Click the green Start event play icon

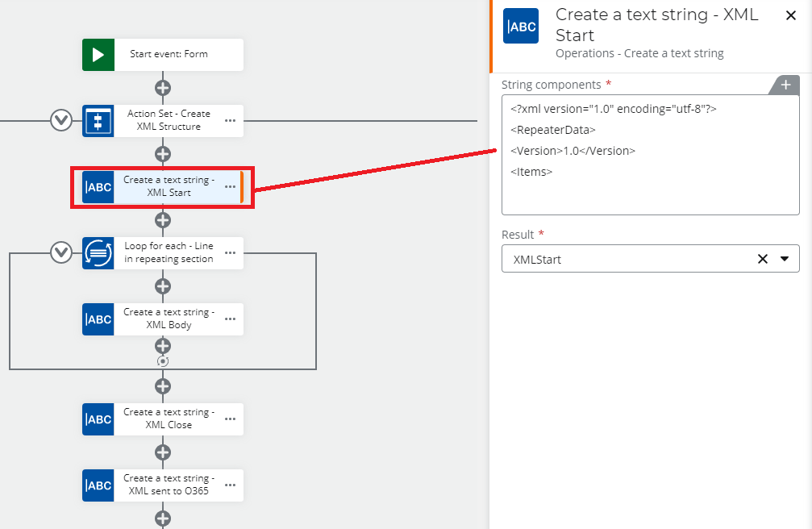(x=98, y=55)
